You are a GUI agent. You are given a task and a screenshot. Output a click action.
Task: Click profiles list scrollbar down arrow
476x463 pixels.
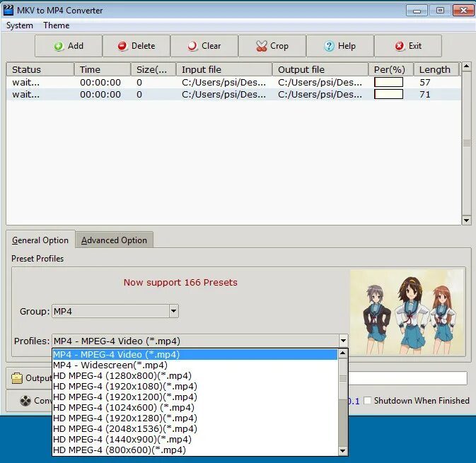[343, 451]
